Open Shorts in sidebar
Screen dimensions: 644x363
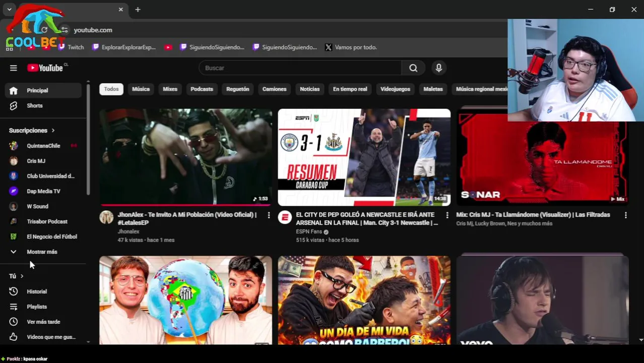pos(43,105)
